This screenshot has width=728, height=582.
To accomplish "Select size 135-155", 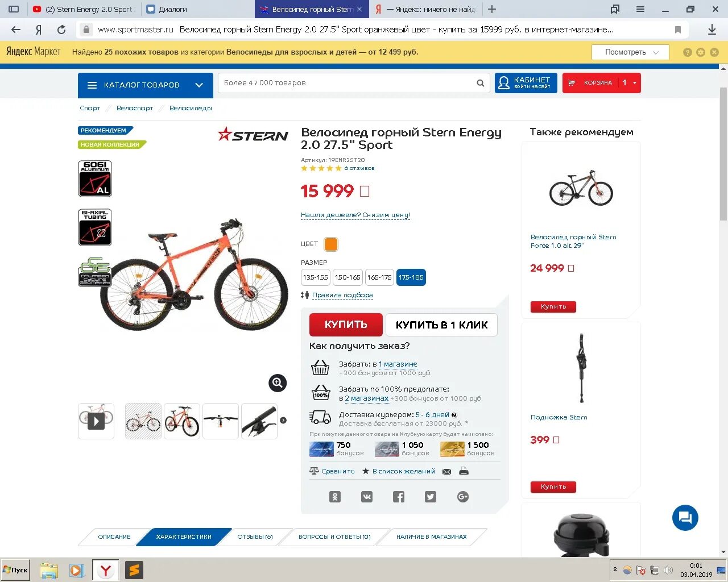I will click(x=316, y=277).
